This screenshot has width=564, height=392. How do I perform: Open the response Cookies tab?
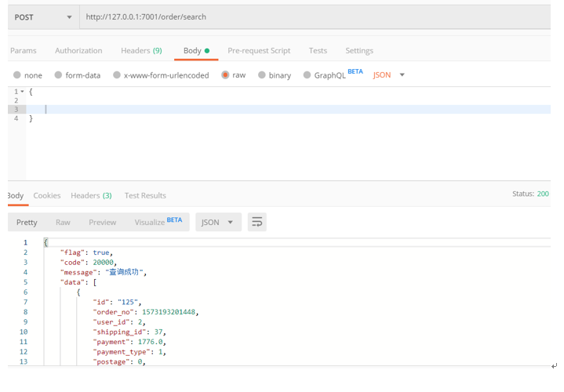[x=47, y=196]
